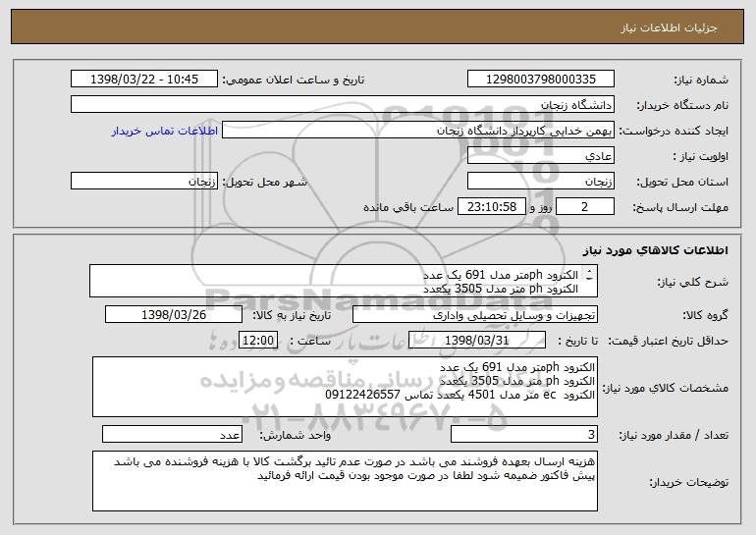Image resolution: width=756 pixels, height=535 pixels.
Task: Click the header title جزئیات اطلاعات نیاز
Action: click(669, 27)
